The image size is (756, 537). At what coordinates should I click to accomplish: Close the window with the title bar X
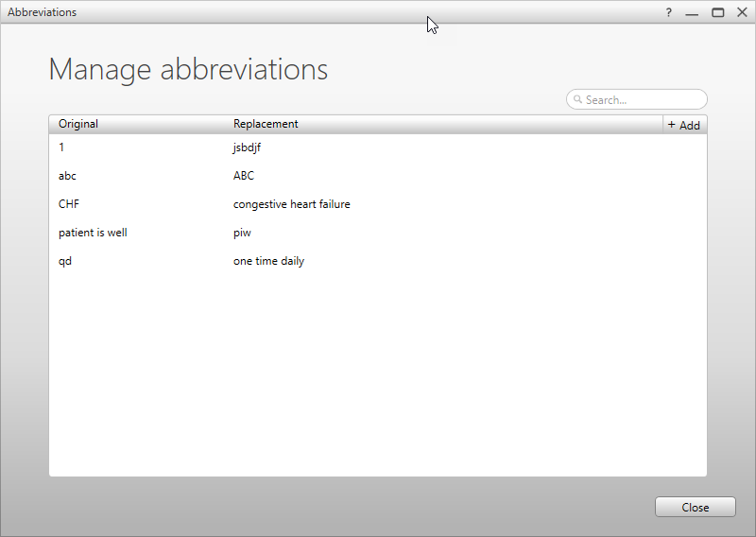pyautogui.click(x=742, y=12)
